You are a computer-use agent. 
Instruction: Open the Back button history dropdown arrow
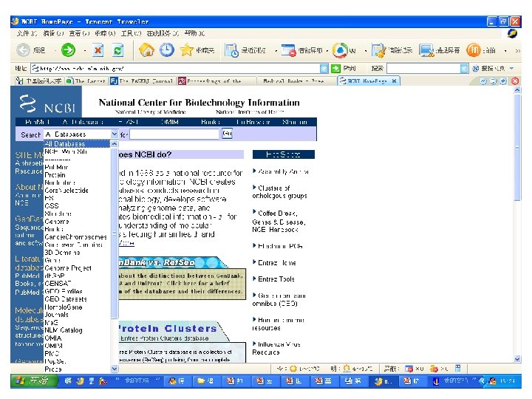click(x=55, y=51)
